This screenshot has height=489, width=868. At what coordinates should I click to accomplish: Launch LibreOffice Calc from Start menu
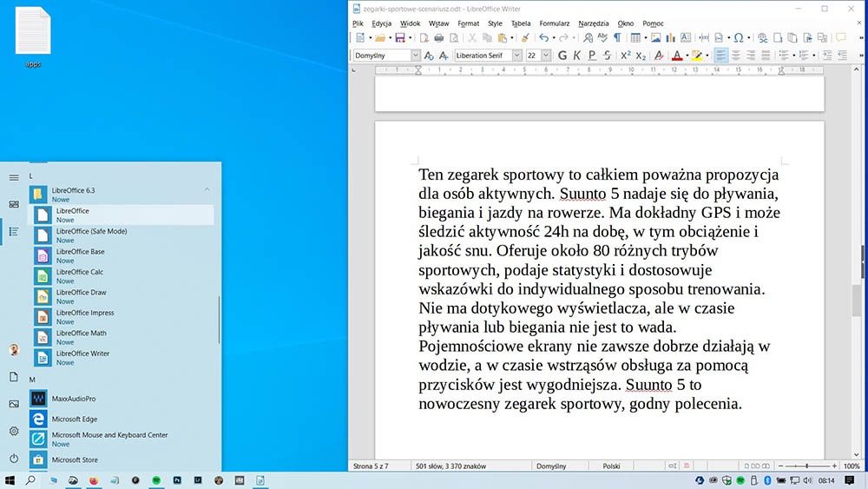point(122,276)
